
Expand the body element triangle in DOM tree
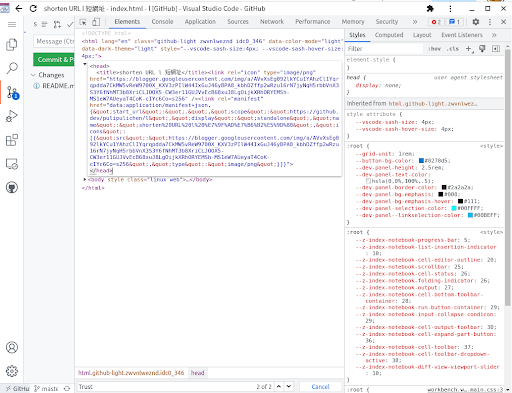[x=85, y=179]
